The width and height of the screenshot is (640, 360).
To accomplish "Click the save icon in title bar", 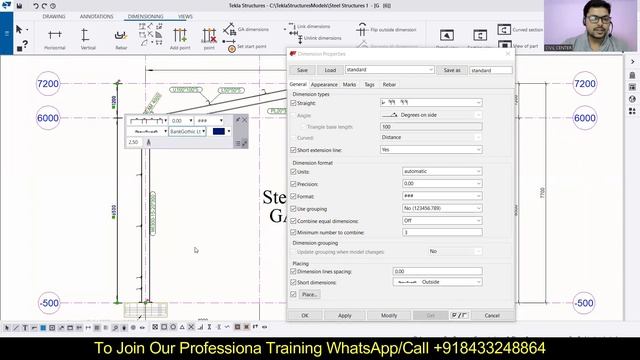I will coord(19,6).
